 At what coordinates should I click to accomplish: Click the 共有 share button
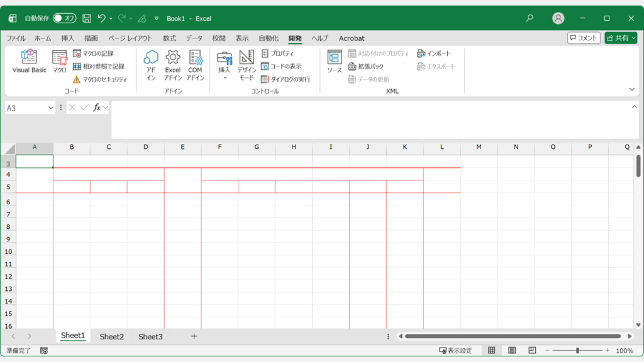pos(620,38)
